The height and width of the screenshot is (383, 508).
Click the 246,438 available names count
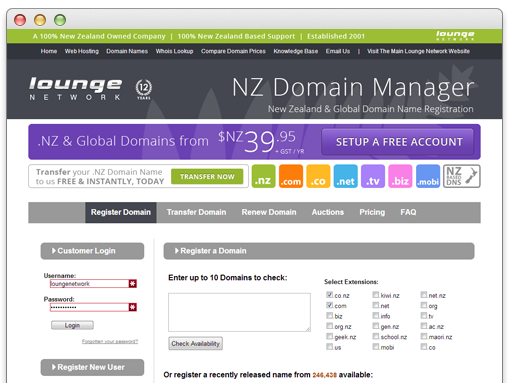coord(324,375)
